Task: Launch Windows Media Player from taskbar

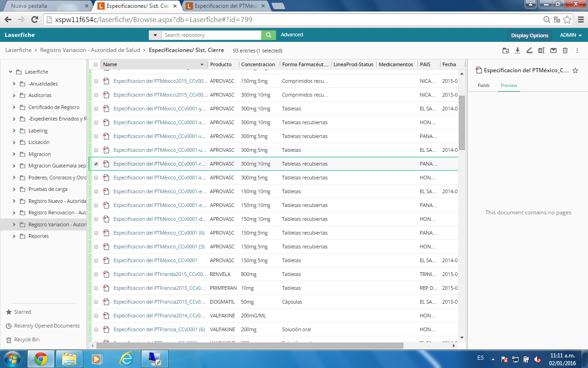Action: click(x=97, y=359)
